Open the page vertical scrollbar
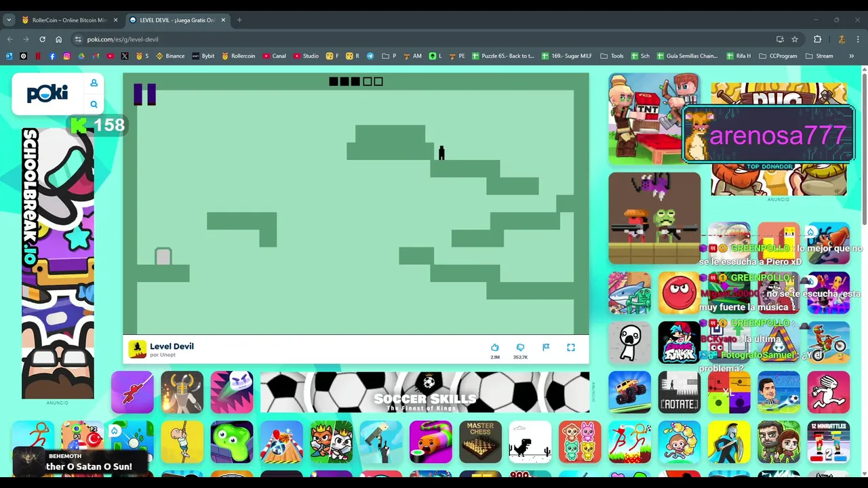This screenshot has width=868, height=488. 864,149
